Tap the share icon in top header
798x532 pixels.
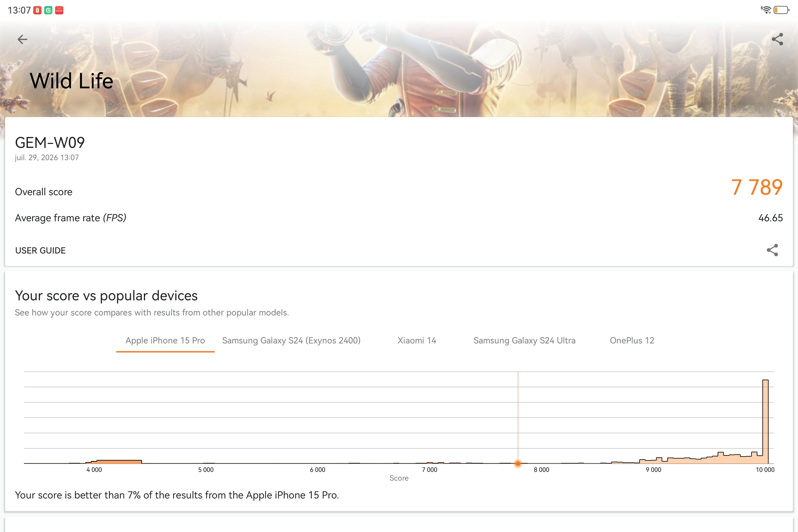coord(777,39)
